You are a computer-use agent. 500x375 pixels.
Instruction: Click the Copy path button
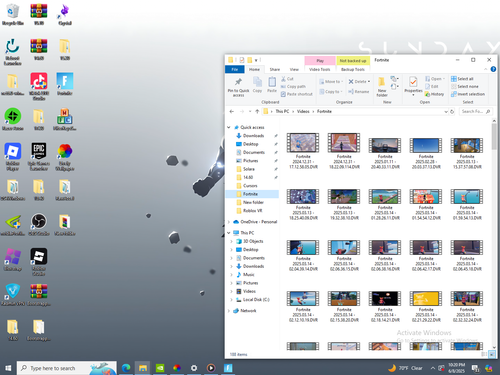(x=293, y=87)
